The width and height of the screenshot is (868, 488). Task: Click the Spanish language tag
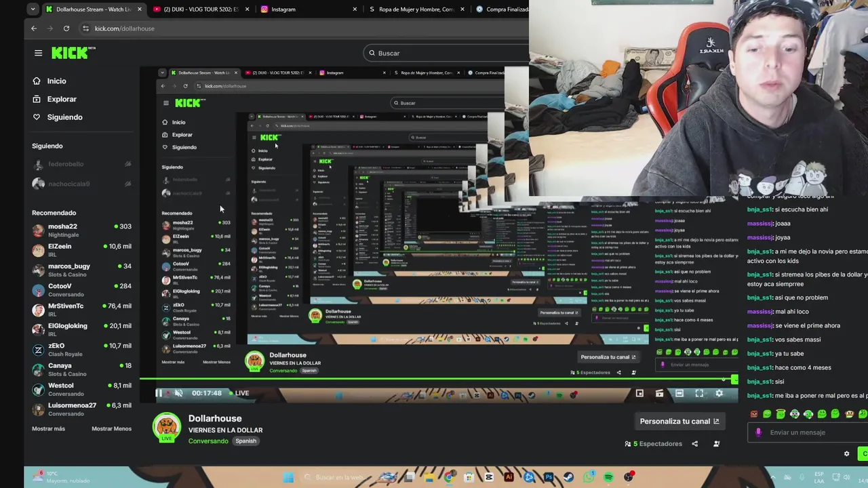tap(245, 441)
